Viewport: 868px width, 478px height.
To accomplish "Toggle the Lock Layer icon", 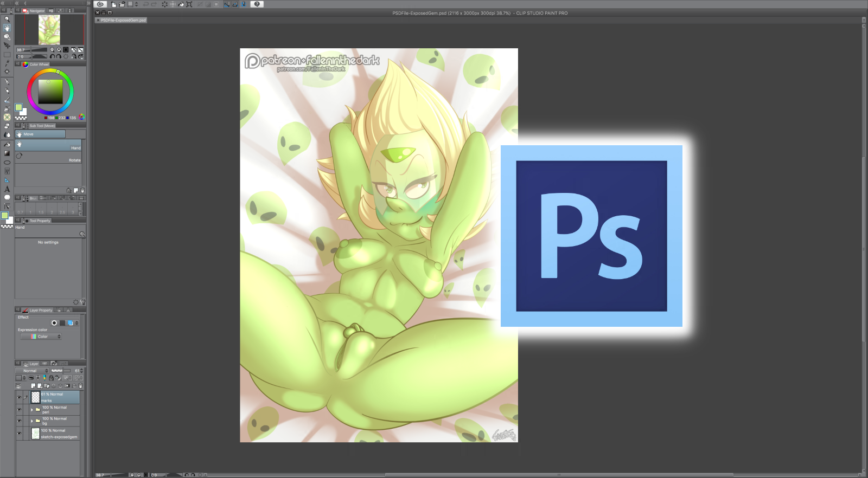I will 51,378.
